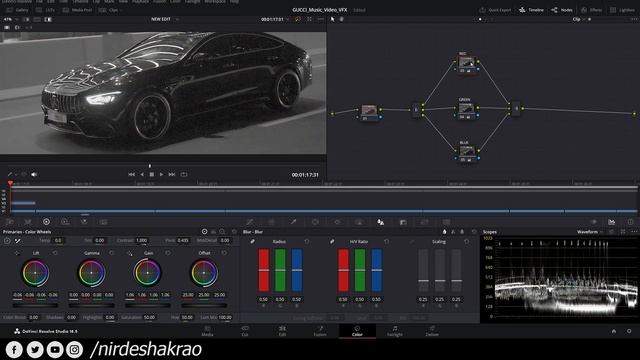640x360 pixels.
Task: Open the Clip node-graph mode dropdown
Action: [x=578, y=19]
